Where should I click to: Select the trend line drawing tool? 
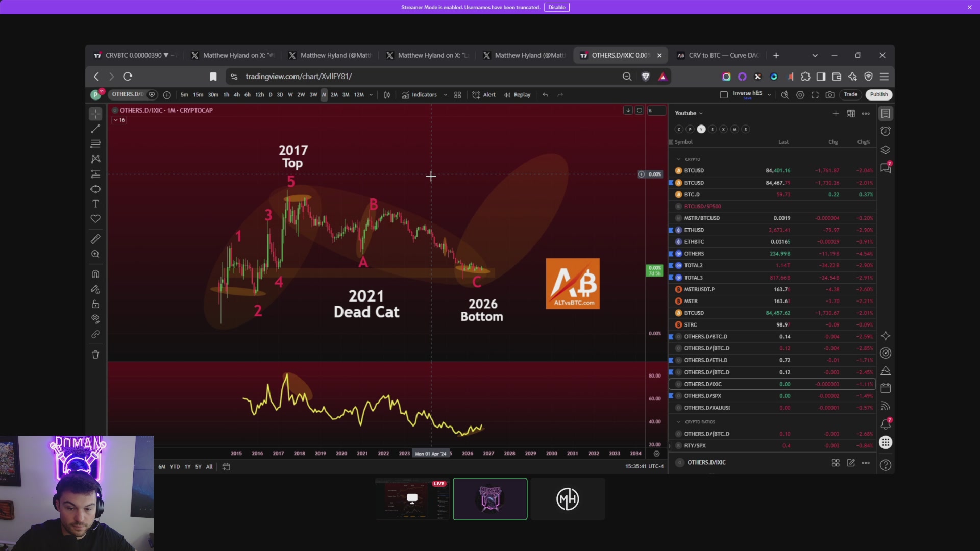click(95, 129)
